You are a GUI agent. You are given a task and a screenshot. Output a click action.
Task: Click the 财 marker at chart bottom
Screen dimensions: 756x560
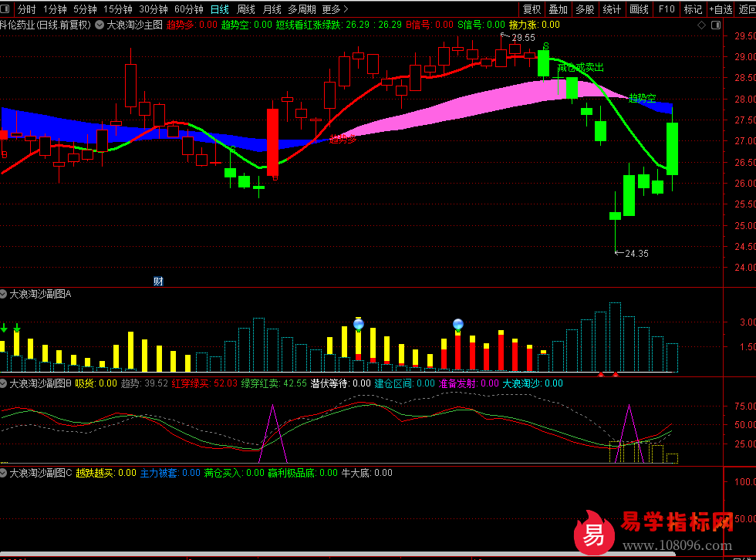pos(158,281)
